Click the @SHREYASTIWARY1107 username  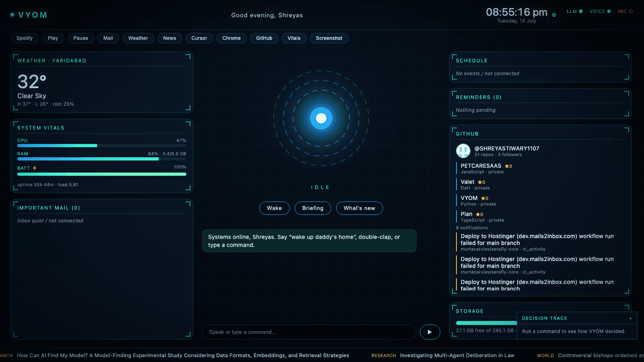[x=507, y=148]
